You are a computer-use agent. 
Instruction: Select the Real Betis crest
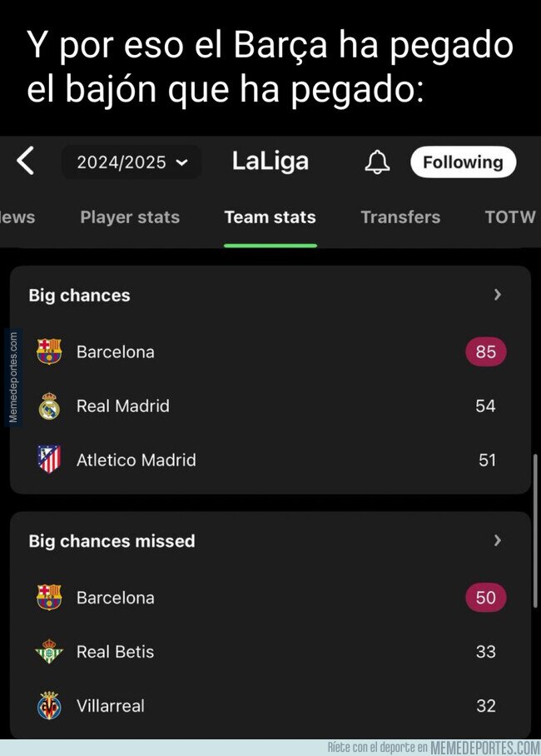tap(49, 651)
